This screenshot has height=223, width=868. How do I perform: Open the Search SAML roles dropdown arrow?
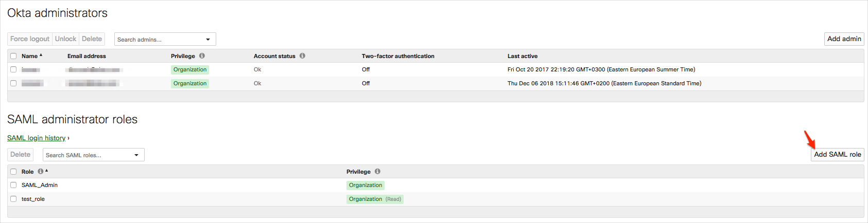[x=136, y=155]
